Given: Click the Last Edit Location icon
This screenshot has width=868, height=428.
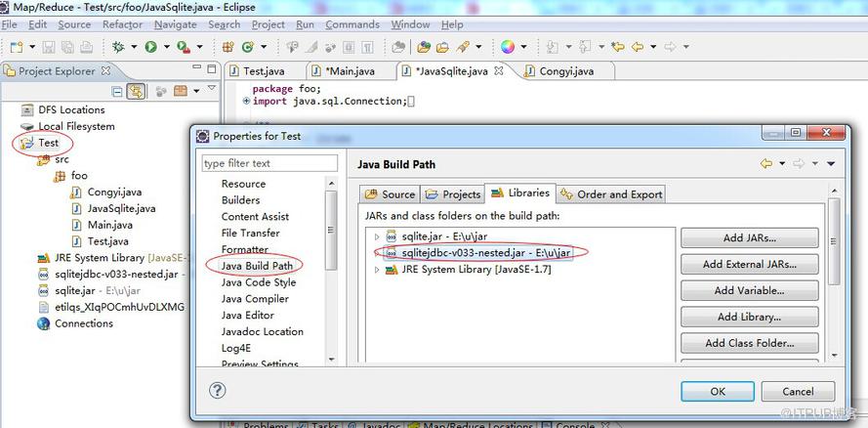Looking at the screenshot, I should [x=618, y=47].
